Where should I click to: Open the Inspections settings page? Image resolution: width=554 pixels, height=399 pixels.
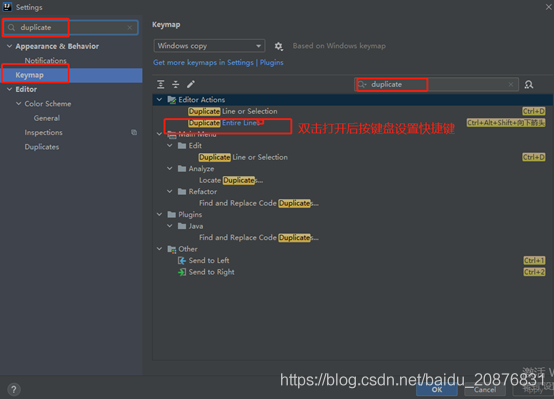(x=43, y=133)
